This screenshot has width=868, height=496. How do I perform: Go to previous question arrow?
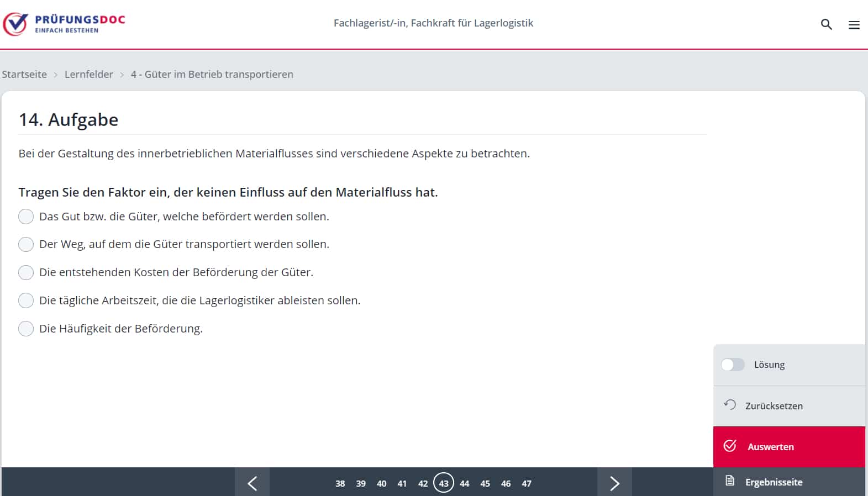252,483
